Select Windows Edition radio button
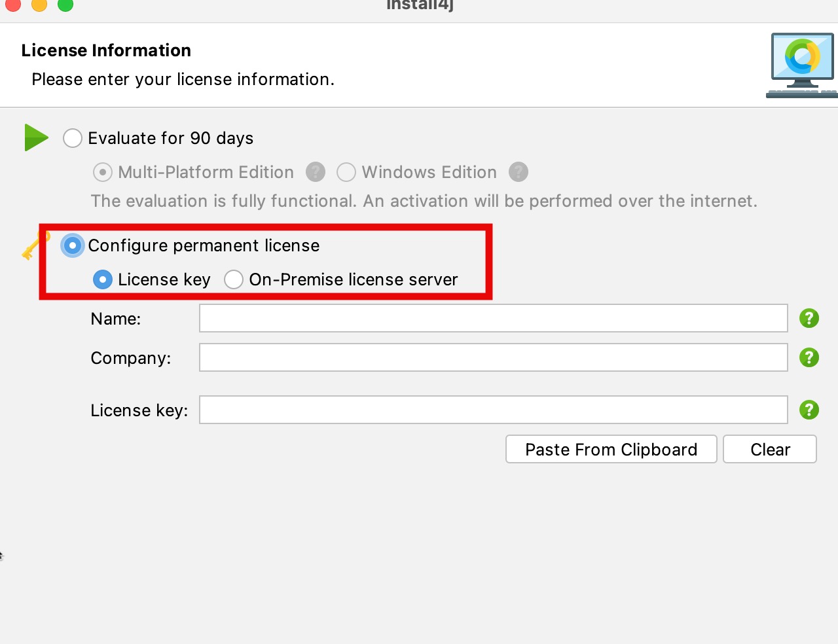This screenshot has width=838, height=644. coord(346,172)
